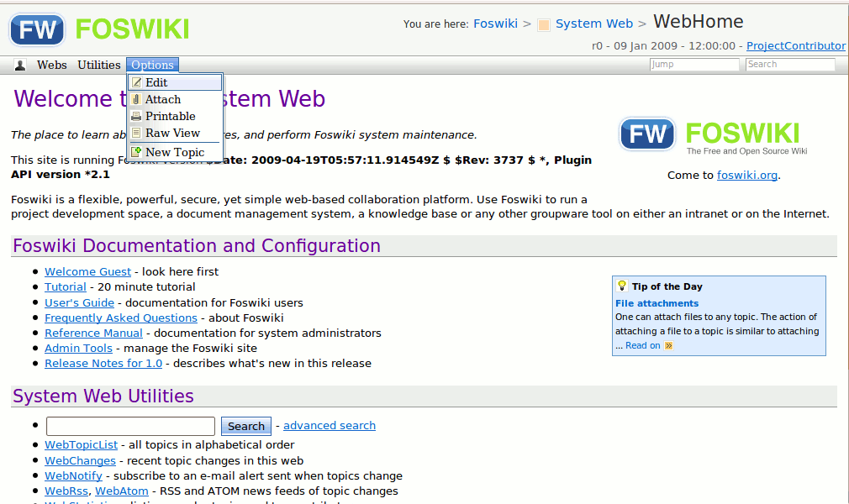Click the FW Foswiki logo in header
Screen dimensions: 849x504
37,29
